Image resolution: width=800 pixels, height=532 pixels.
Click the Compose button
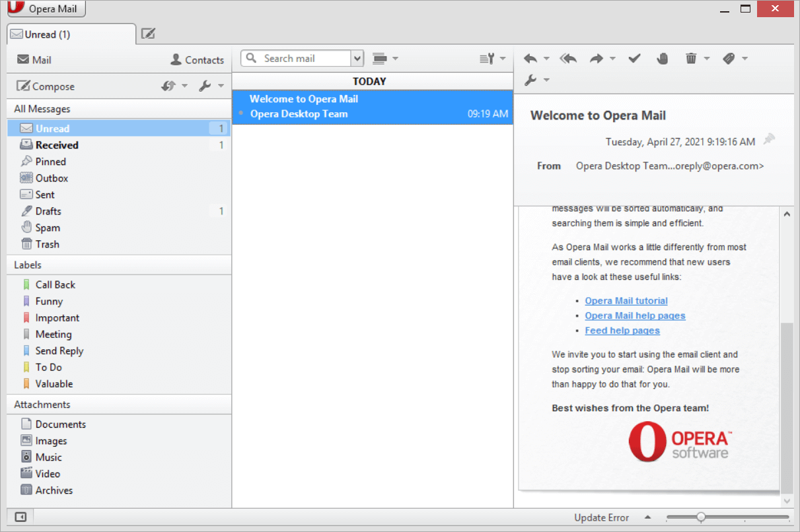tap(46, 86)
